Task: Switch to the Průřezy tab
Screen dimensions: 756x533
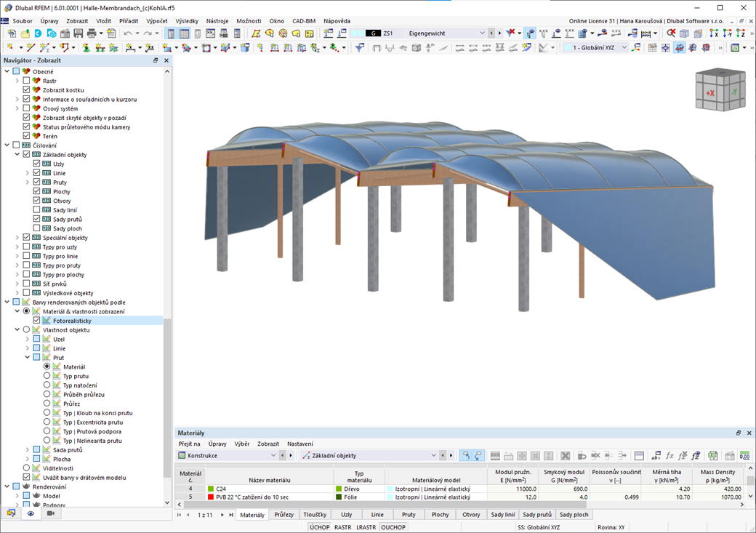Action: click(x=284, y=515)
